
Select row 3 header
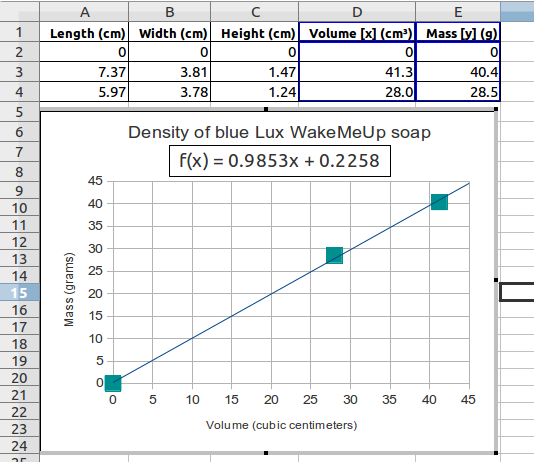[x=19, y=72]
